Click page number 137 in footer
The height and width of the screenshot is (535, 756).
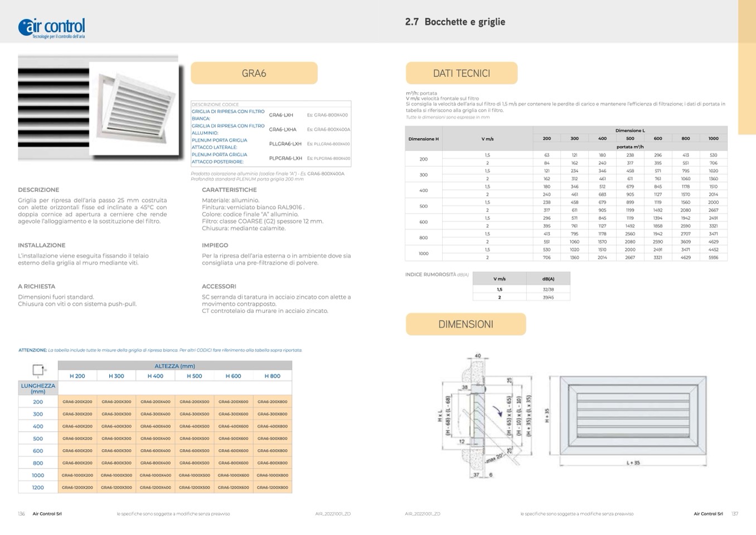pyautogui.click(x=734, y=514)
